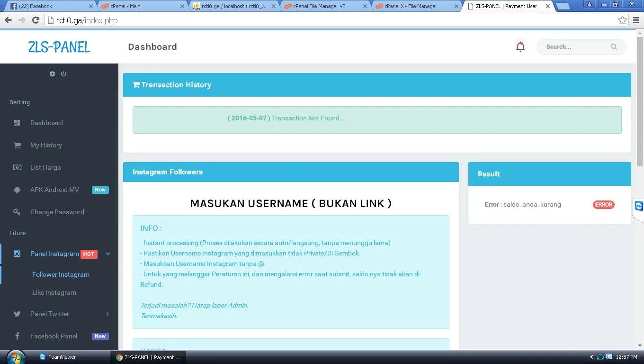Click New badge beside APK Android MV

pos(100,190)
